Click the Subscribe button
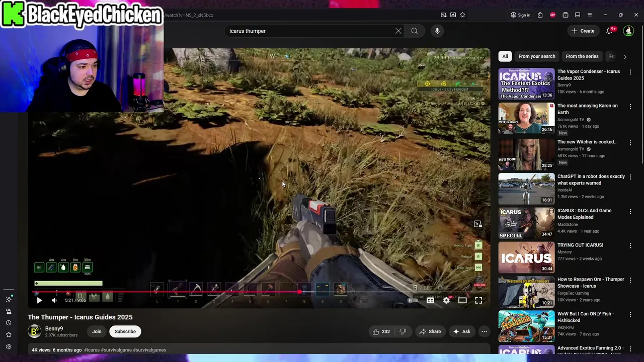The height and width of the screenshot is (362, 644). (x=125, y=331)
